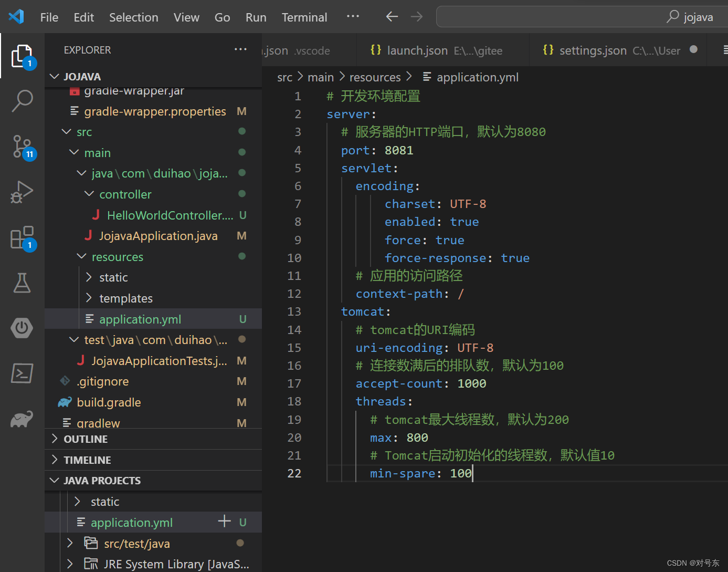Go forward with the right arrow

(x=417, y=17)
